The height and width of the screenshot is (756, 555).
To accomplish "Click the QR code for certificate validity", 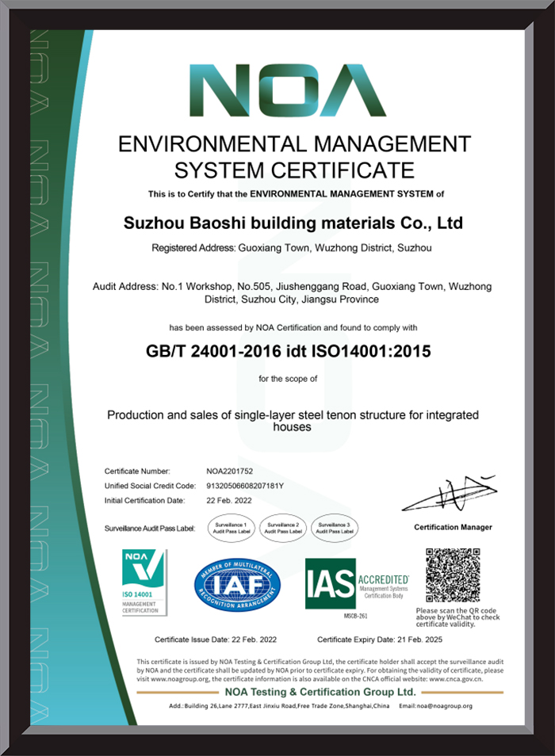I will pyautogui.click(x=452, y=575).
